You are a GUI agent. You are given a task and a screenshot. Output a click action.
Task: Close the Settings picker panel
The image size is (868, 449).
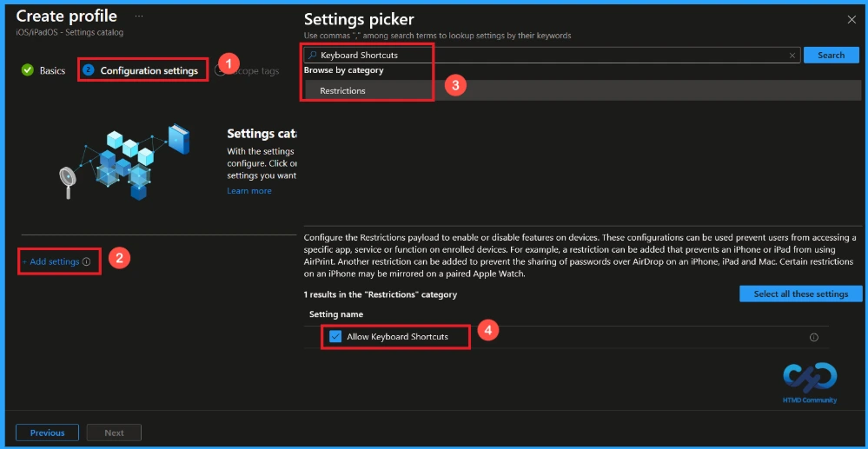click(851, 20)
